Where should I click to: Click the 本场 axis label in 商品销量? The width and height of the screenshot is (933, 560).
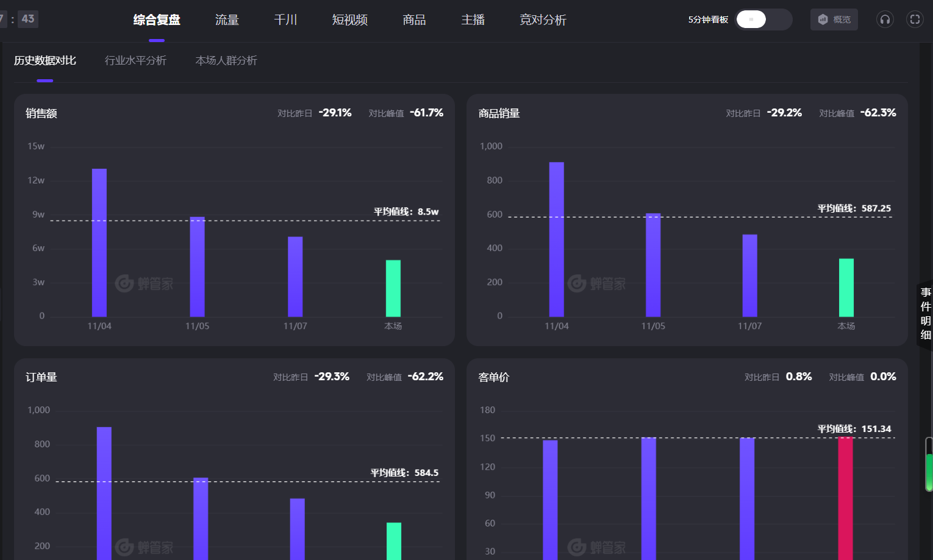[846, 326]
